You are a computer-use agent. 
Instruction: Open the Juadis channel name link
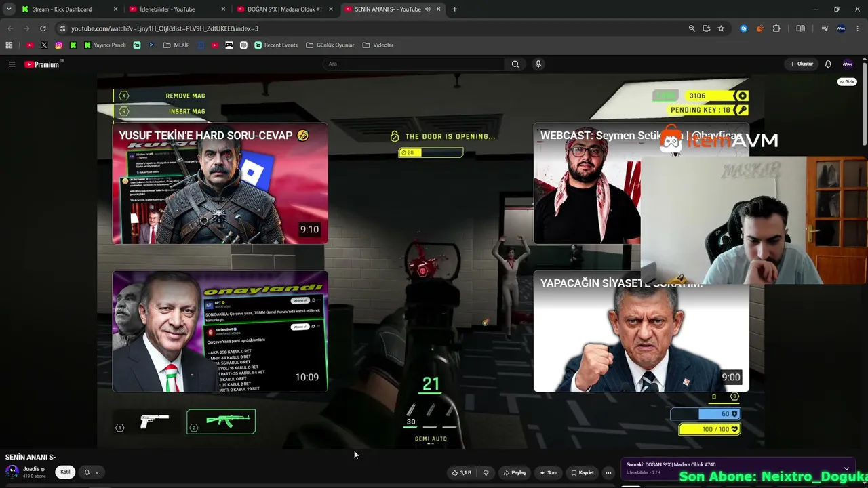(x=31, y=469)
